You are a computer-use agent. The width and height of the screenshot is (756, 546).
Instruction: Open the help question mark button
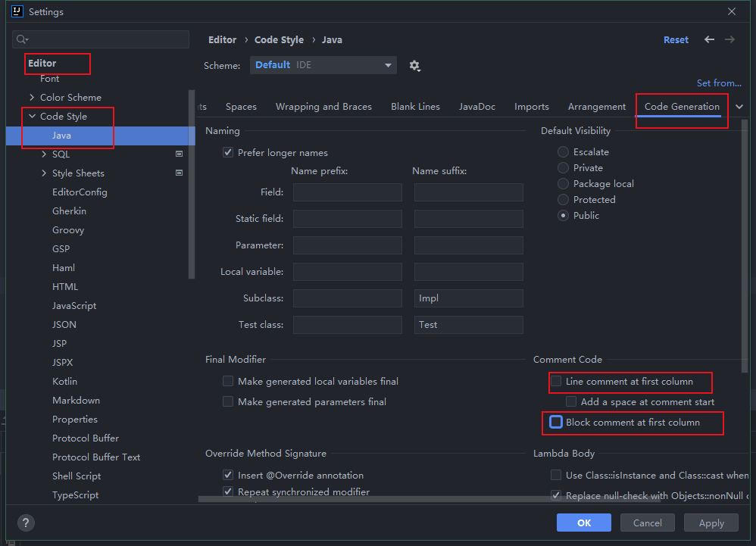tap(26, 523)
